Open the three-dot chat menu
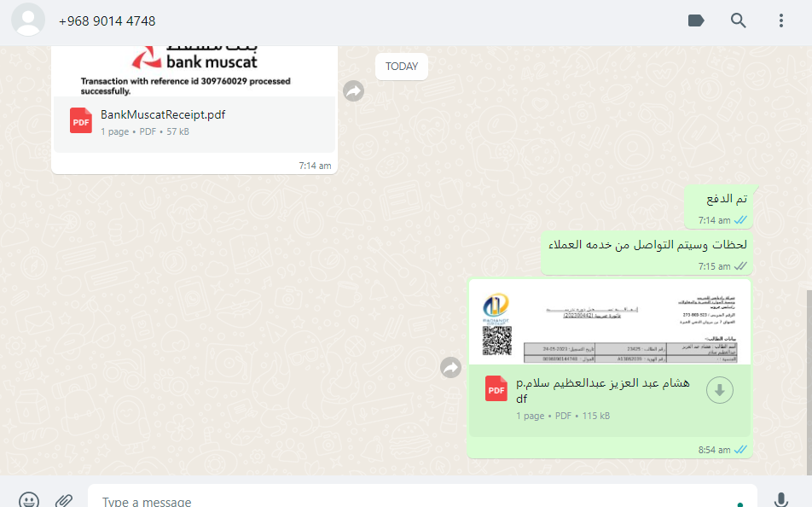The image size is (812, 507). [x=781, y=20]
